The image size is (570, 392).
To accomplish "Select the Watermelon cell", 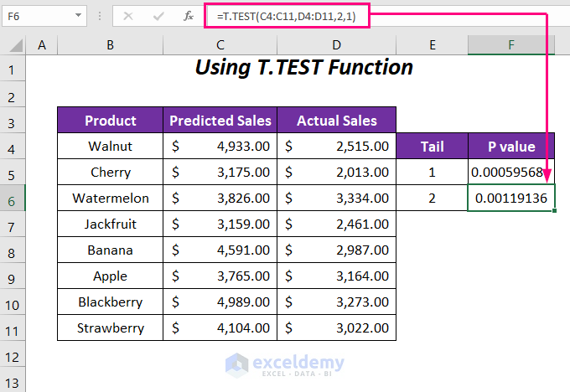I will pyautogui.click(x=110, y=199).
